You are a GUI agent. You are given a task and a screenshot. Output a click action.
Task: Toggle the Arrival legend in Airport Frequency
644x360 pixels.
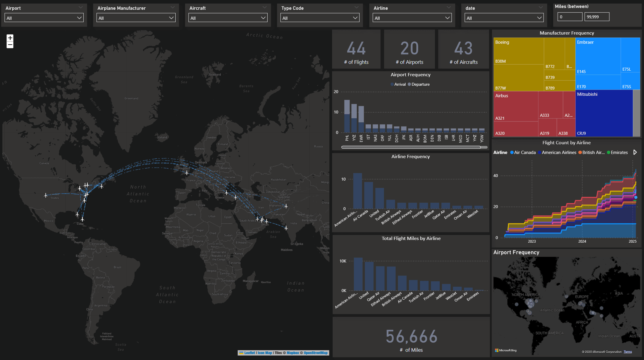click(x=398, y=84)
